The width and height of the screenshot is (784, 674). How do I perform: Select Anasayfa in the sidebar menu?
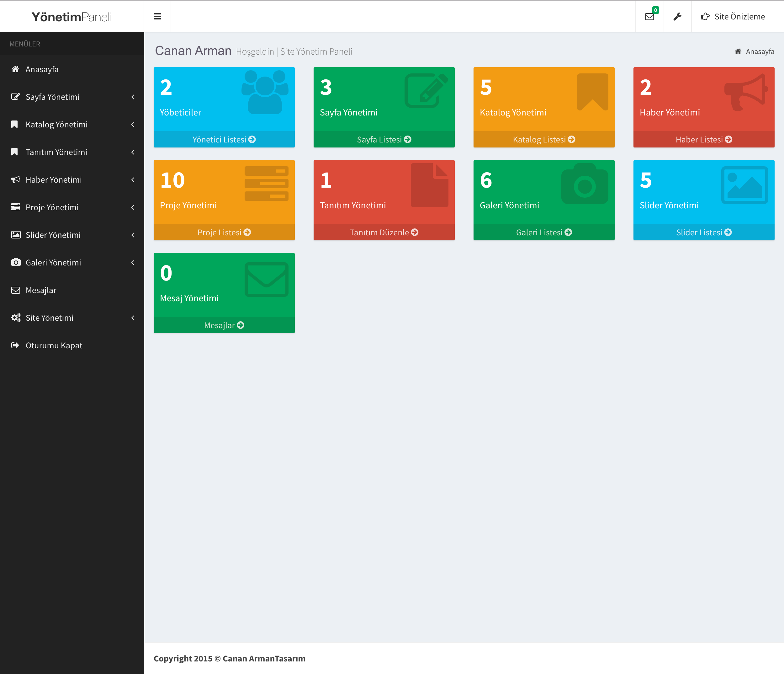pos(72,69)
